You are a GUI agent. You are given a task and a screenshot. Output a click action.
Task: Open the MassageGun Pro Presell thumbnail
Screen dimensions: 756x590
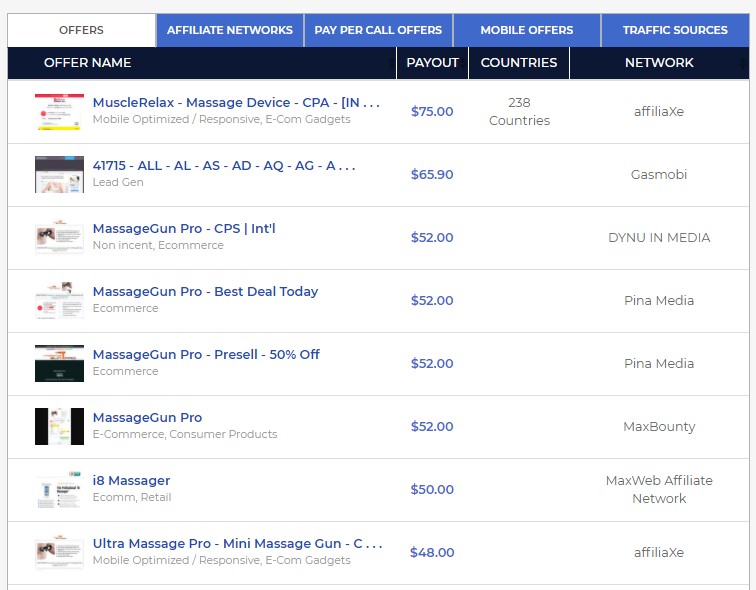point(59,363)
